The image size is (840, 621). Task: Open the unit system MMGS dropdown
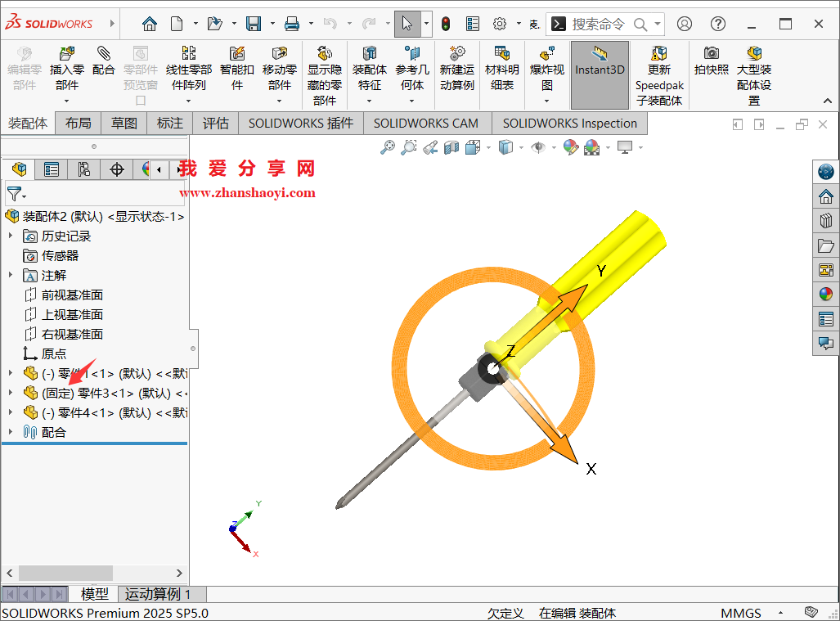coord(780,613)
